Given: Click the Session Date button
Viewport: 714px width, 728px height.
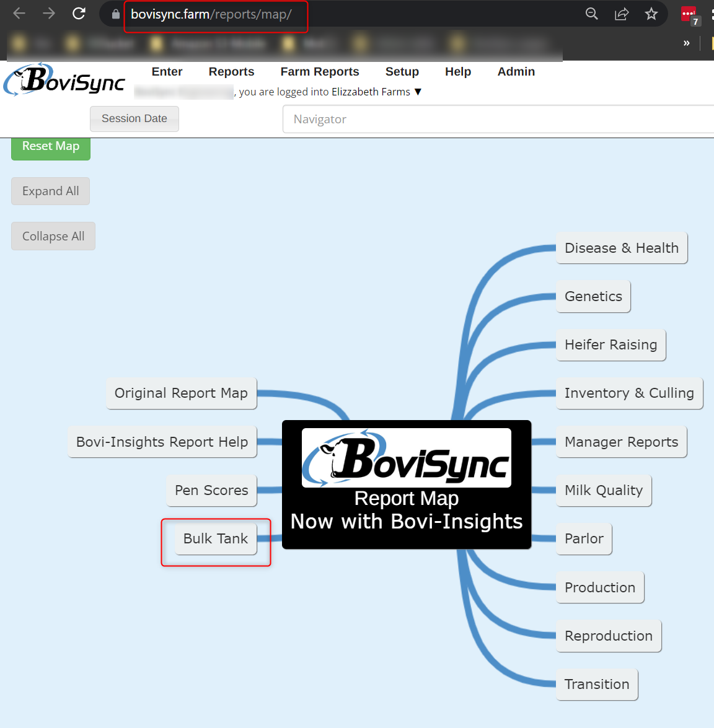Looking at the screenshot, I should point(134,119).
